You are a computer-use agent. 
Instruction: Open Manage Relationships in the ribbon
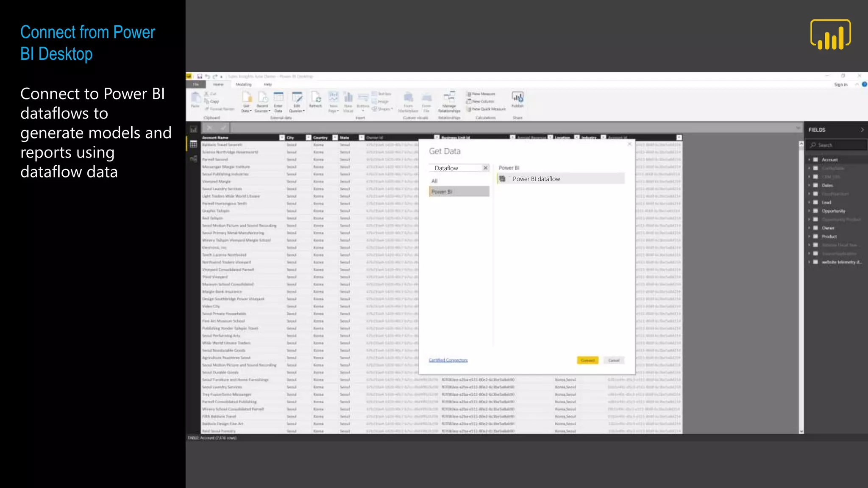click(x=449, y=102)
